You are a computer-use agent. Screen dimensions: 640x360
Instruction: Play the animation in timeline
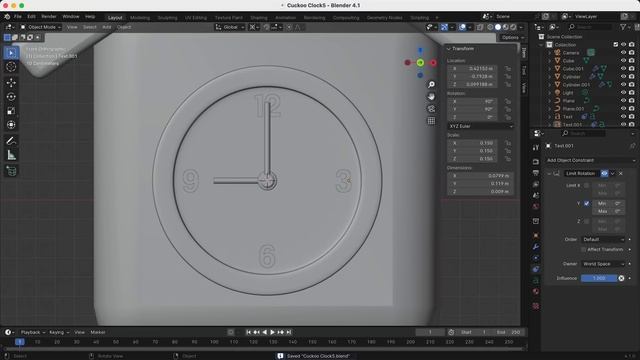272,332
